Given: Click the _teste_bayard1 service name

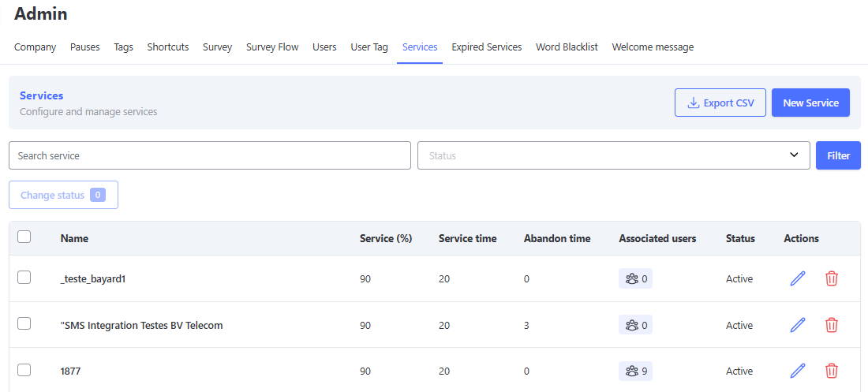Looking at the screenshot, I should pyautogui.click(x=93, y=279).
